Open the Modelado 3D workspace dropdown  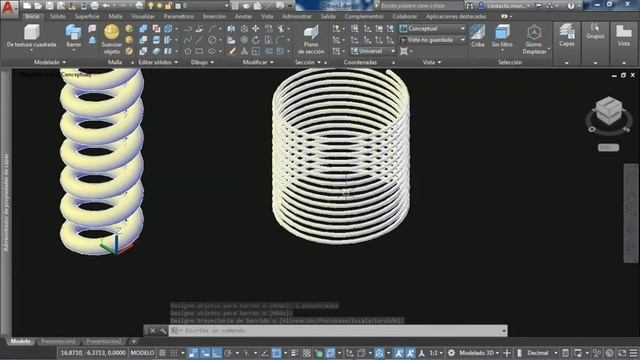tap(479, 353)
